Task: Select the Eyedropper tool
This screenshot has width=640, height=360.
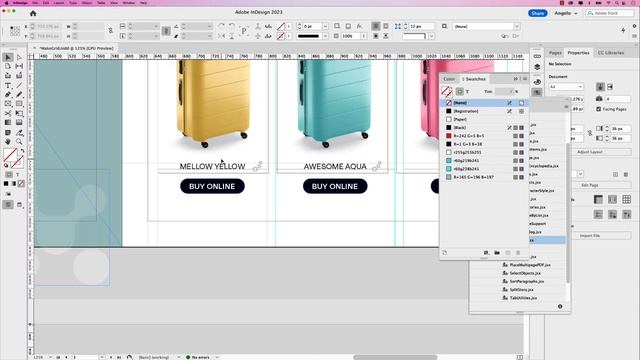Action: 19,133
